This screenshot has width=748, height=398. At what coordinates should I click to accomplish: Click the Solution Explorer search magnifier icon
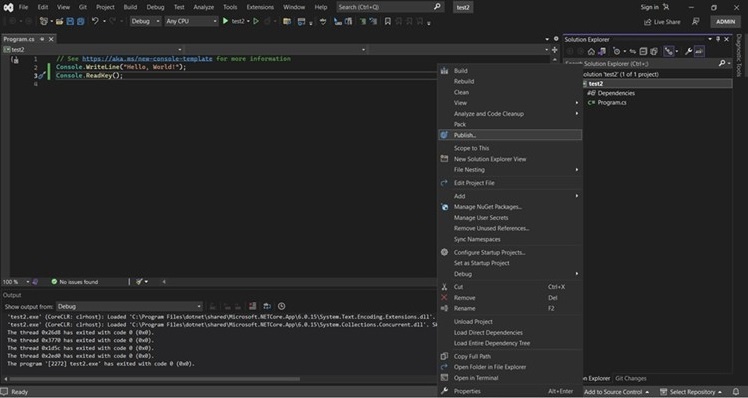click(x=722, y=63)
